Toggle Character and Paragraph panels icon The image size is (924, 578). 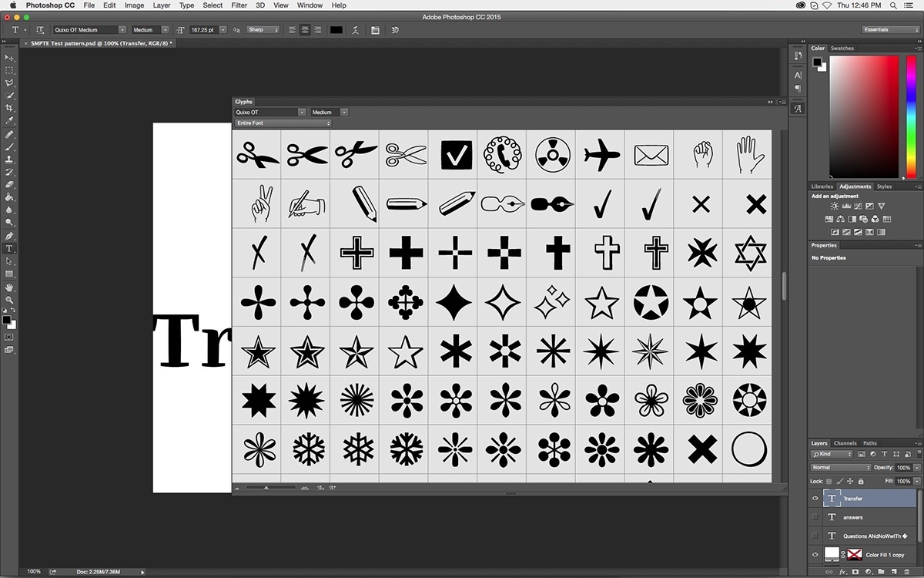pos(375,30)
